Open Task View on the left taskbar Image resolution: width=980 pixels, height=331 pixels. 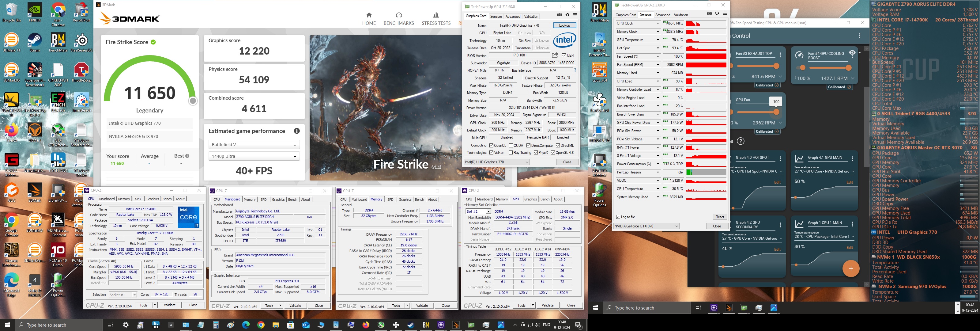point(110,325)
